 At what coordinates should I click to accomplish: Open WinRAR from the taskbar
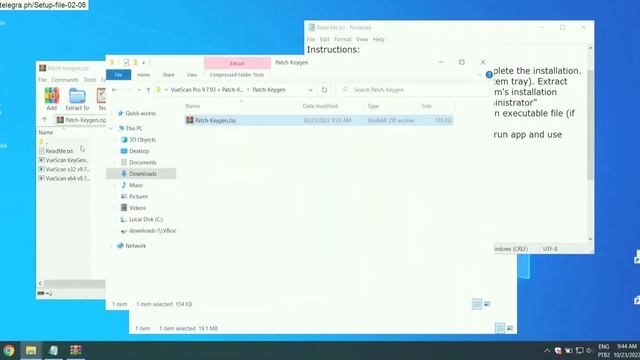pos(76,350)
